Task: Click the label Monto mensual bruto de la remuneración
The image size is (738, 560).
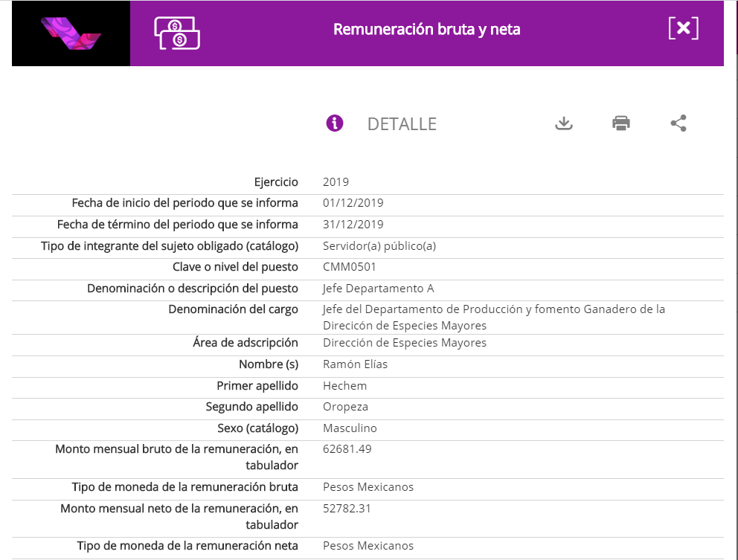Action: pos(176,457)
